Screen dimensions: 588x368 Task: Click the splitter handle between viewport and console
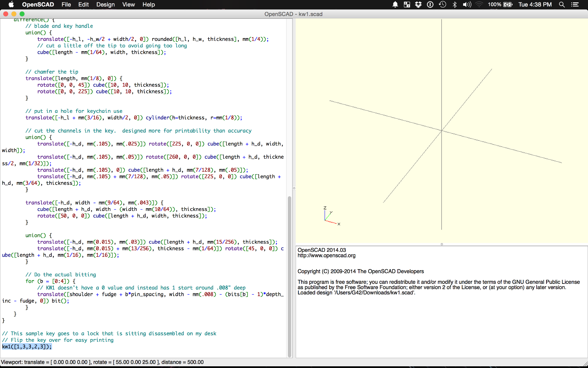click(442, 244)
